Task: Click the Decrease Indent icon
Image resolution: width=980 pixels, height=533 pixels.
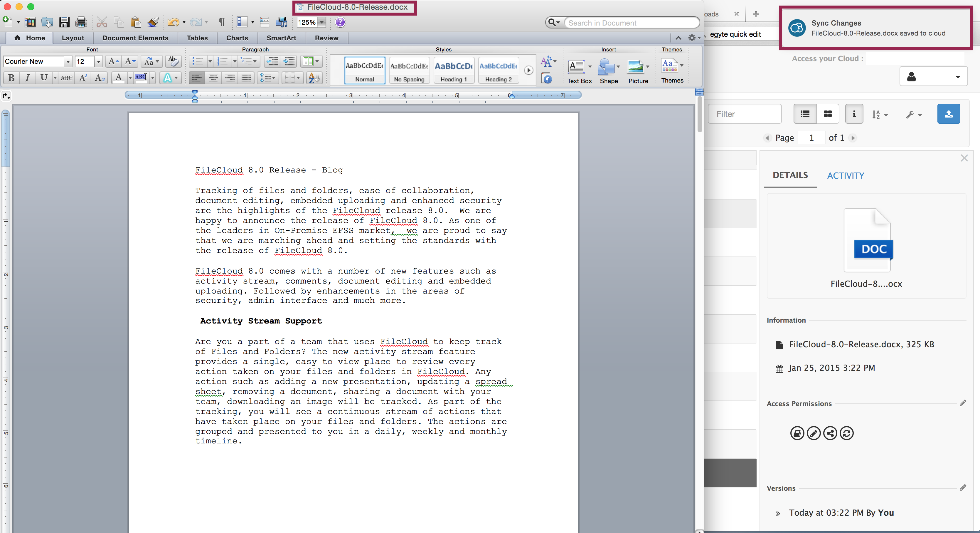Action: point(272,61)
